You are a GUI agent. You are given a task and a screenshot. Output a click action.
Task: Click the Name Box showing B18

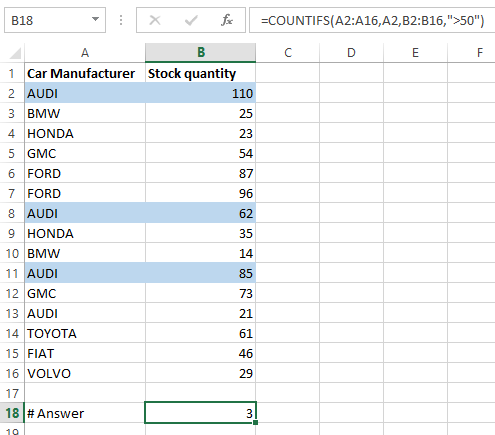pyautogui.click(x=55, y=20)
